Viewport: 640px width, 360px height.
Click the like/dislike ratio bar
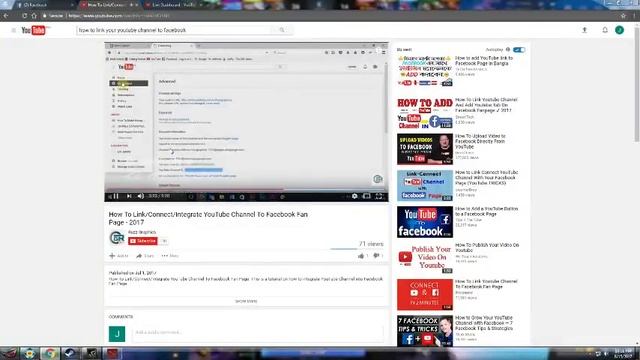pos(357,249)
